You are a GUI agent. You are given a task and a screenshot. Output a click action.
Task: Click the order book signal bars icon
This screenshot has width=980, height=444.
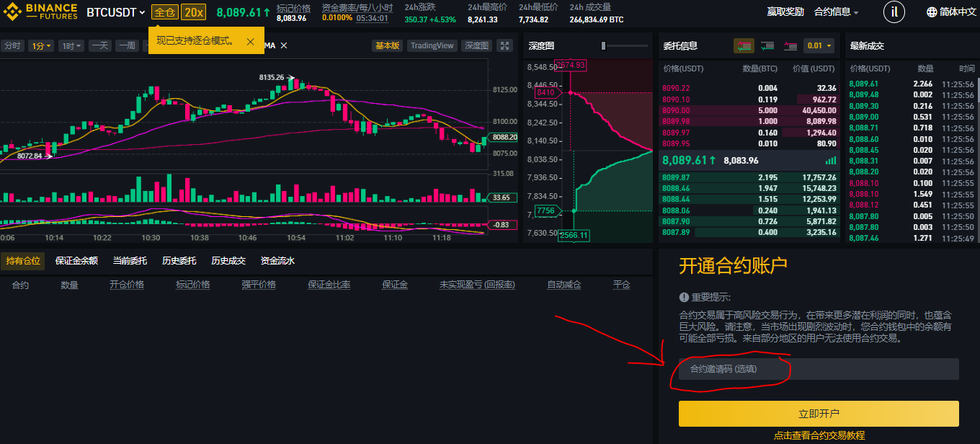coord(830,160)
